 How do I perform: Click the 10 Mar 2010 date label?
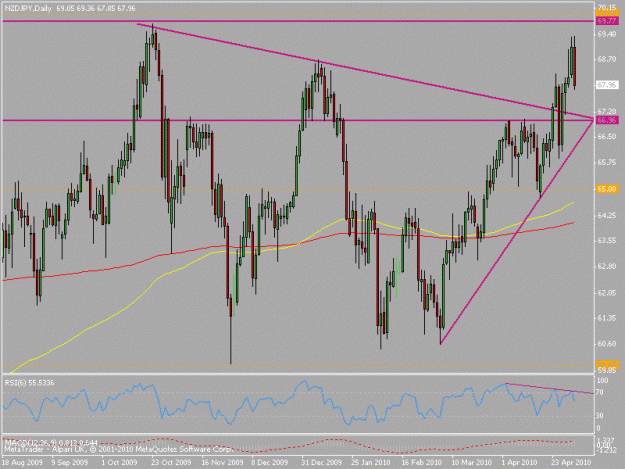(x=471, y=463)
